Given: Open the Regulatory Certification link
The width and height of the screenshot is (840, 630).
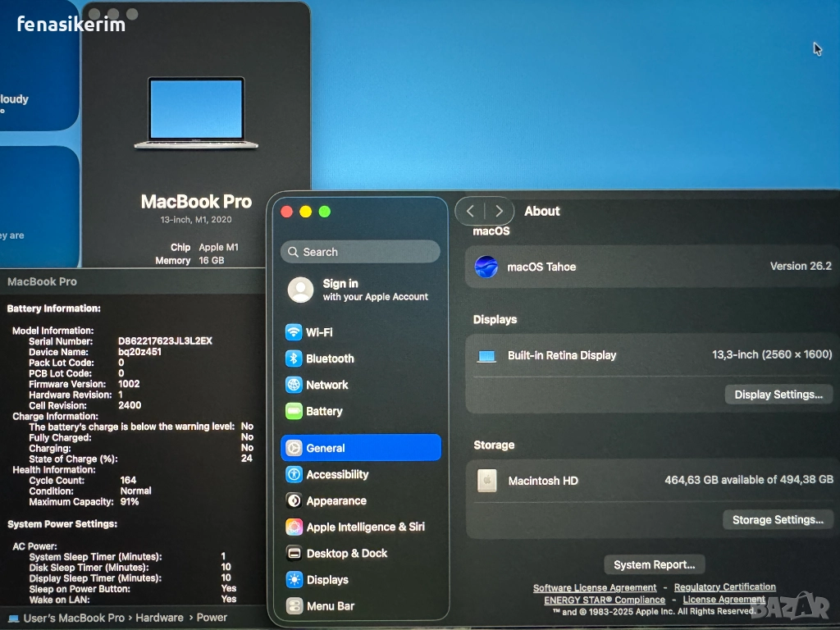Looking at the screenshot, I should pos(725,587).
